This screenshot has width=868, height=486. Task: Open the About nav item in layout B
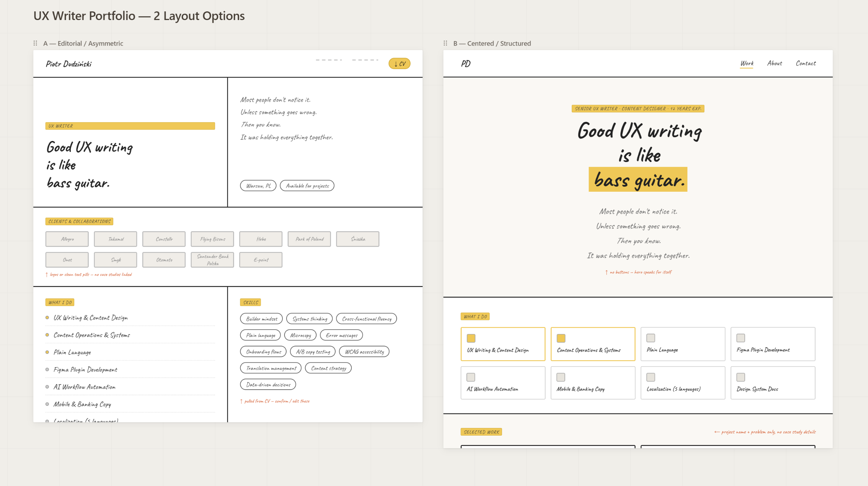(x=774, y=63)
